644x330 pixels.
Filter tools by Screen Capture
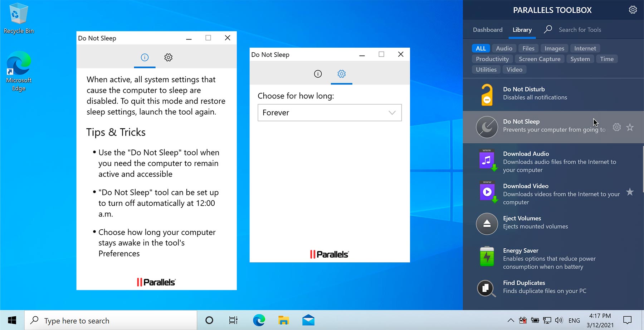[x=540, y=59]
